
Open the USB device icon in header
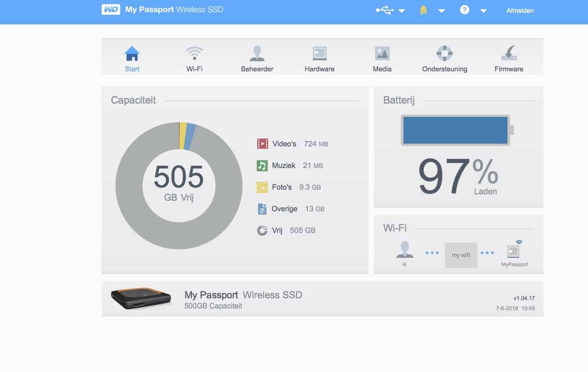384,10
